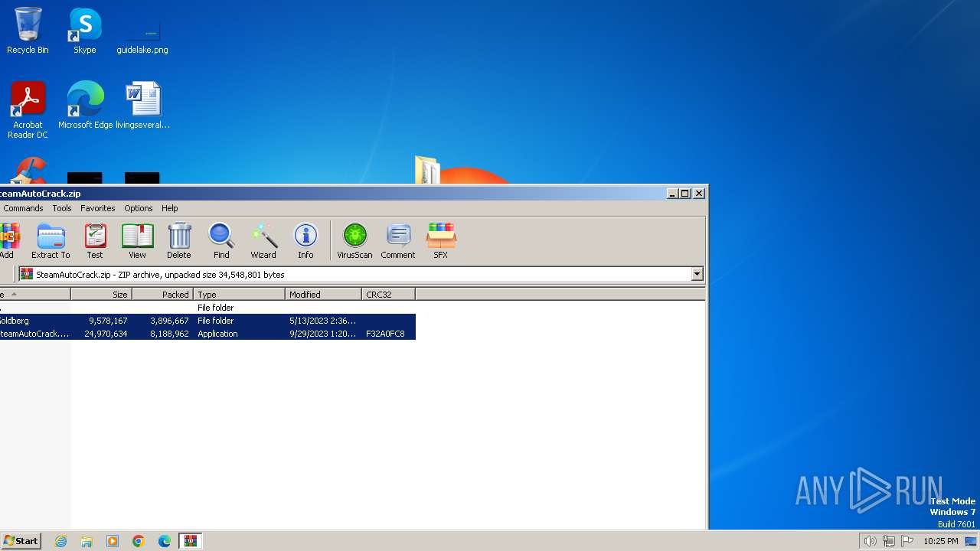
Task: Open the Skype desktop shortcut
Action: [x=85, y=31]
